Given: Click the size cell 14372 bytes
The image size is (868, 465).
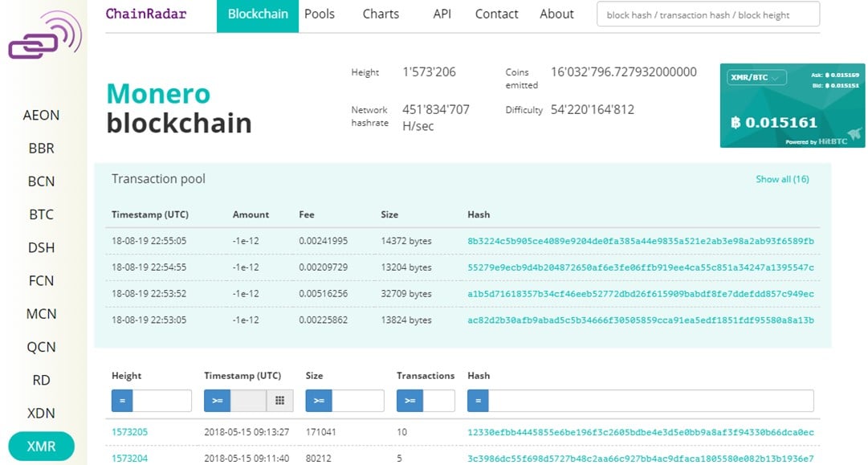Looking at the screenshot, I should point(405,242).
